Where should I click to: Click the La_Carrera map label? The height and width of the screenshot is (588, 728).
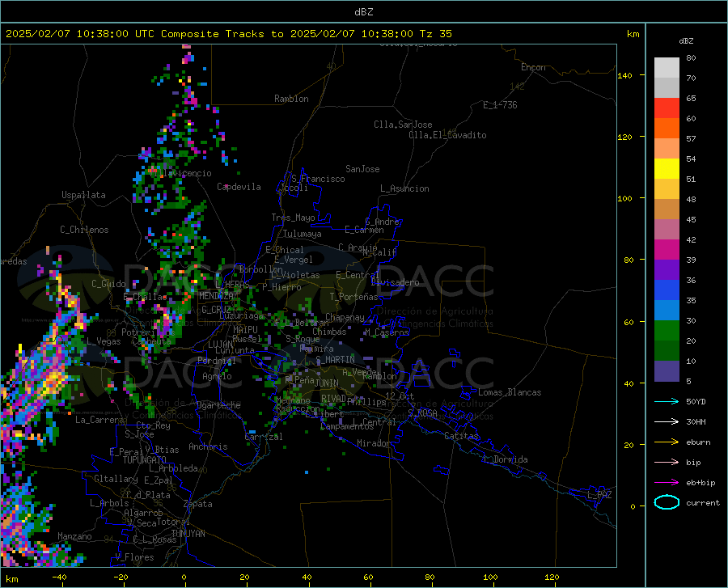(x=99, y=420)
